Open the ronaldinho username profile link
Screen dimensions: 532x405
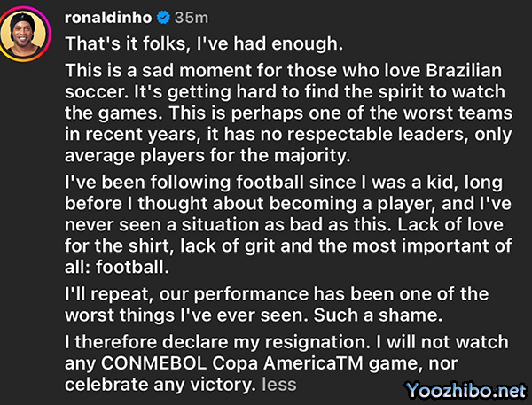tap(107, 17)
